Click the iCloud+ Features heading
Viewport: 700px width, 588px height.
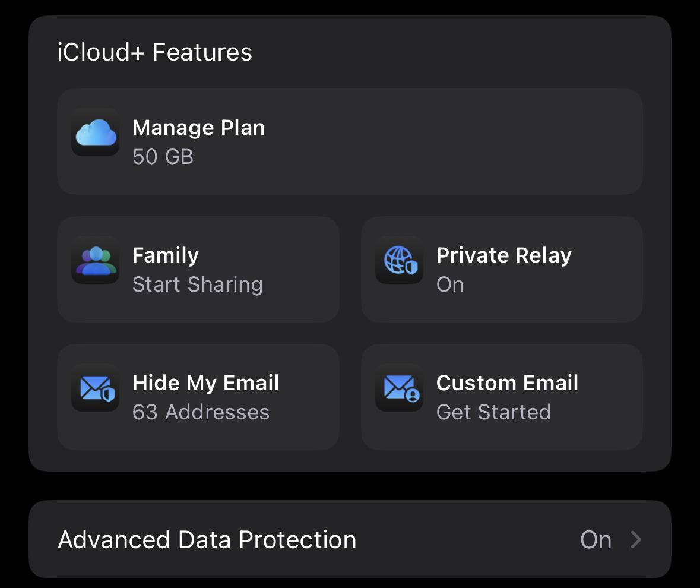[x=155, y=52]
